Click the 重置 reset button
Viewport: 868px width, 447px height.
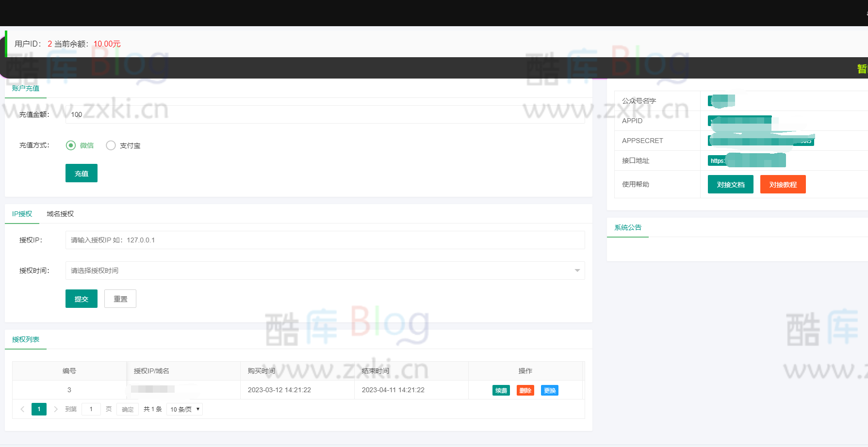120,298
